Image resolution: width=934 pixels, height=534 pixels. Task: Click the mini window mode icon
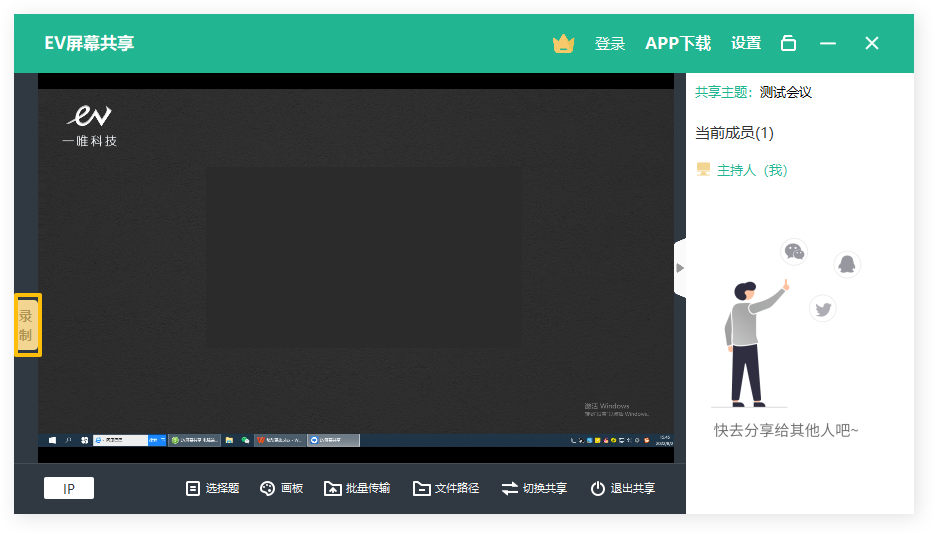point(789,43)
